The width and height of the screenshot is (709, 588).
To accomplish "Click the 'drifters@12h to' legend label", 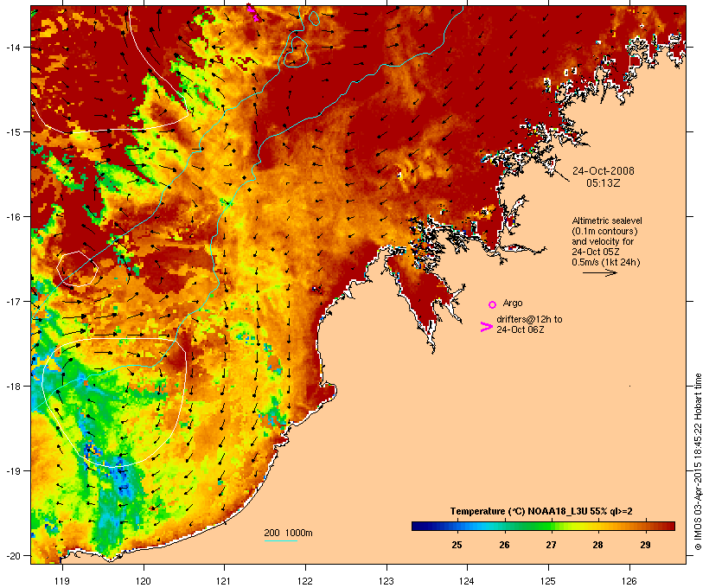I will 529,319.
